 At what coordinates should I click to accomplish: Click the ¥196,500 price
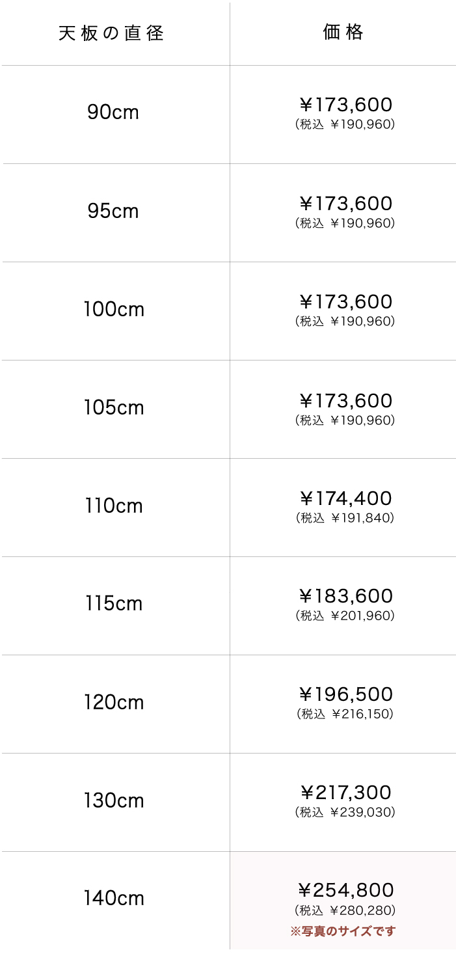point(345,694)
